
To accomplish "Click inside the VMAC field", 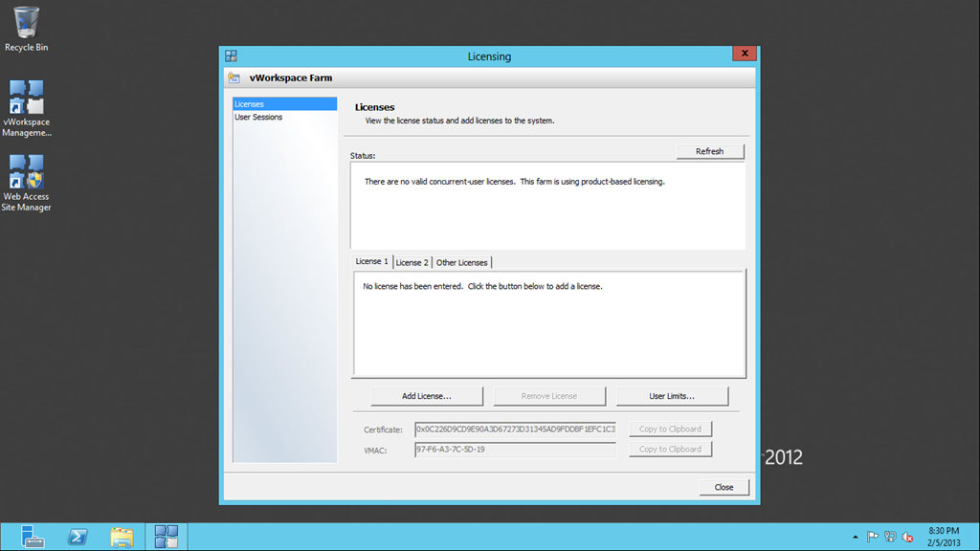I will point(515,450).
